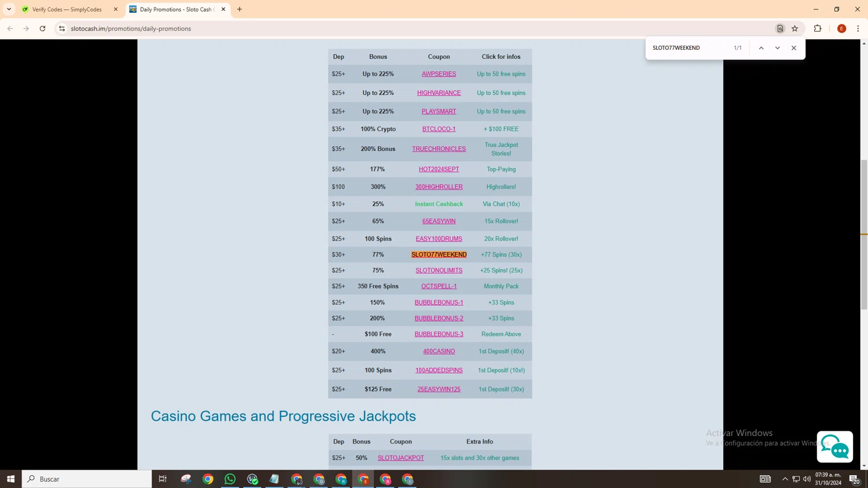Open the notification center icon
Image resolution: width=868 pixels, height=488 pixels.
click(854, 479)
